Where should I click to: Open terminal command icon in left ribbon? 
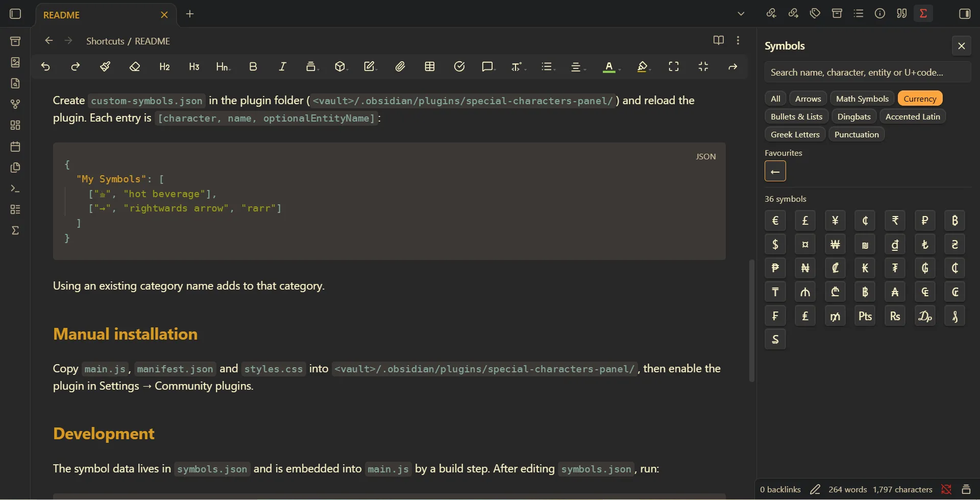click(15, 189)
